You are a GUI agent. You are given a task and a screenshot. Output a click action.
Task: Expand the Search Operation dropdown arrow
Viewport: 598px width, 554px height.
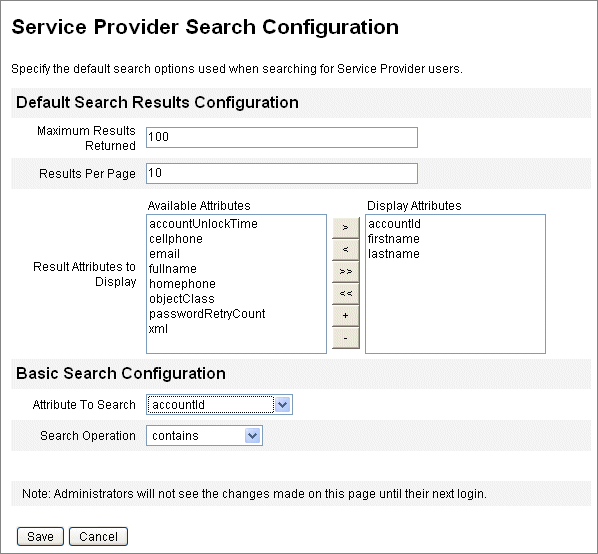point(252,435)
